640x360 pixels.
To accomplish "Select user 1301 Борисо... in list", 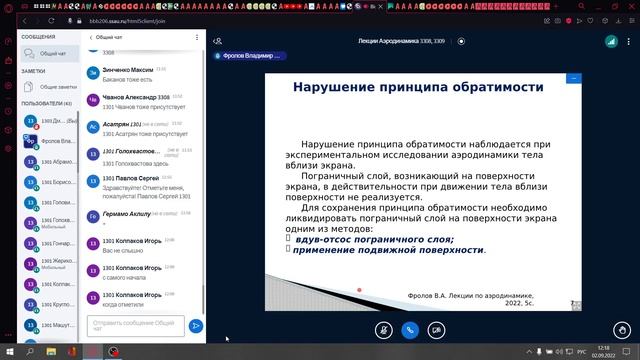I will click(x=49, y=182).
